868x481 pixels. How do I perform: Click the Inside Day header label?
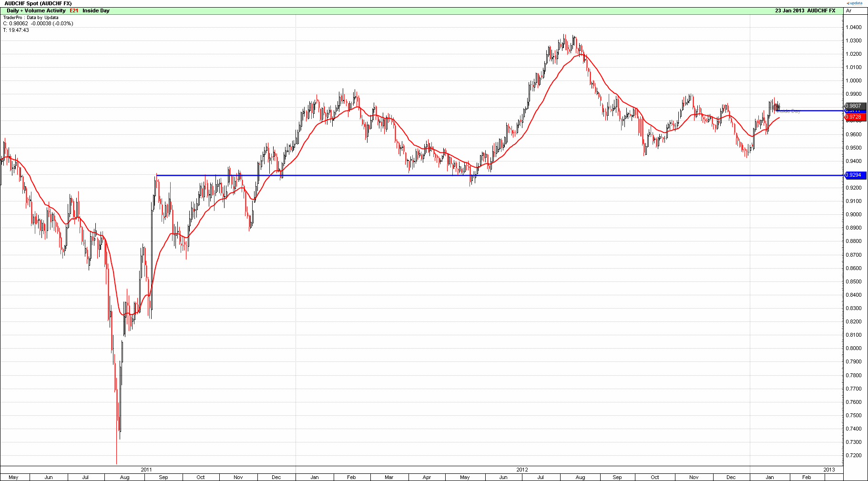pos(96,10)
